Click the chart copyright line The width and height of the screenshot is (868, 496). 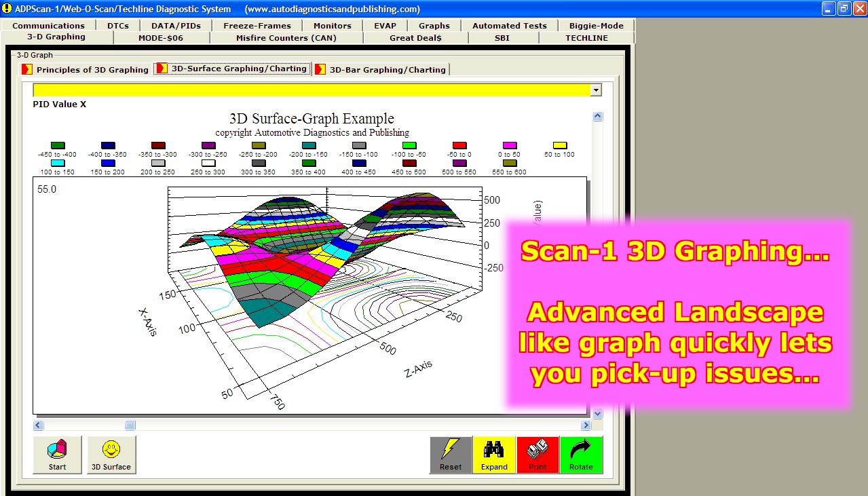[312, 132]
